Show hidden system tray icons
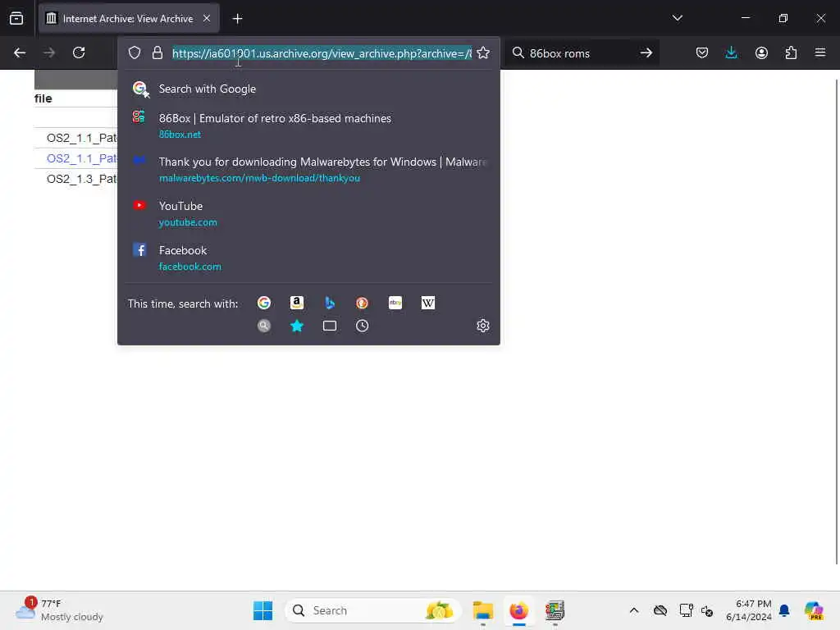Screen dimensions: 840x630 pyautogui.click(x=634, y=610)
